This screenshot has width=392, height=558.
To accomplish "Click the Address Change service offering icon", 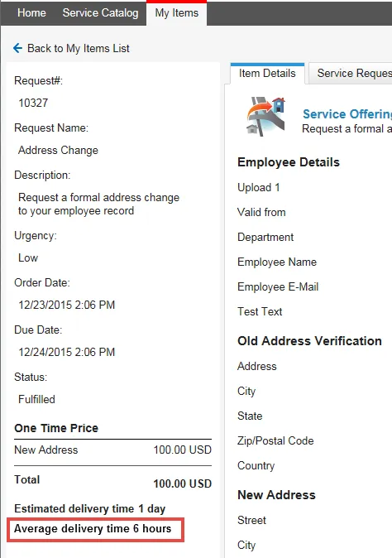I will click(266, 117).
